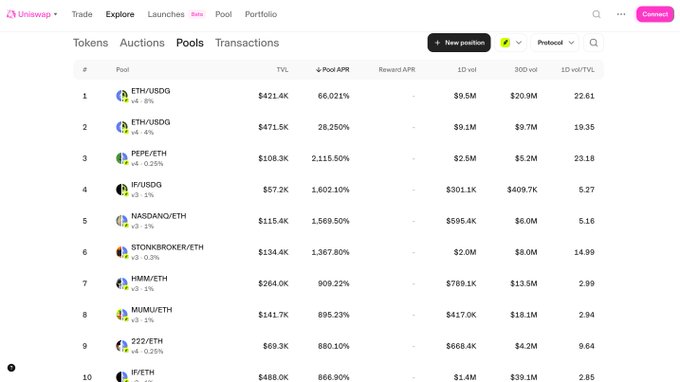Click the PEPE/ETH pool token icon

[x=122, y=158]
